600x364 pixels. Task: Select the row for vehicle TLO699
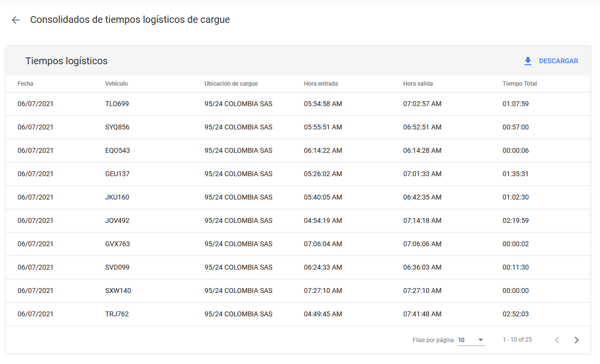[x=117, y=104]
